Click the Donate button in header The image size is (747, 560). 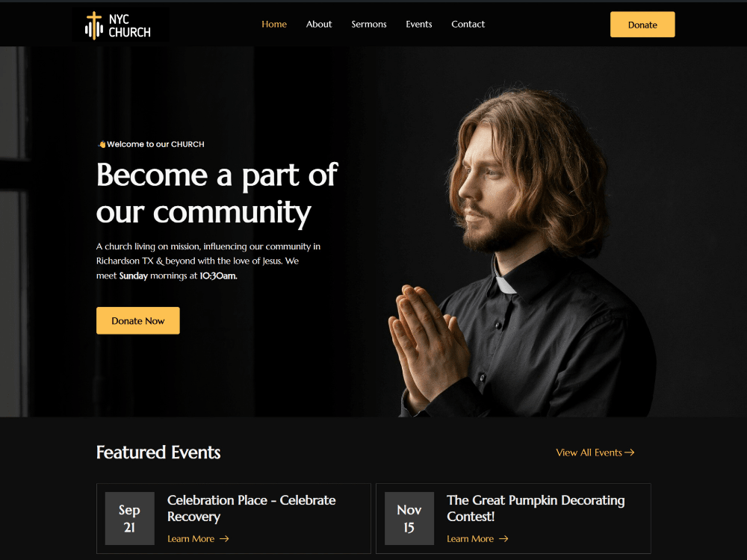click(642, 25)
